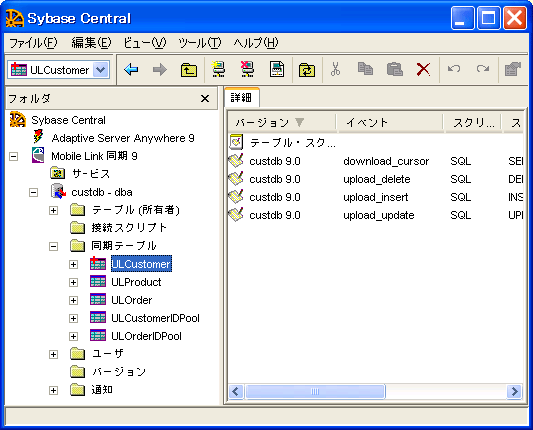533x430 pixels.
Task: Select the upload_delete script row
Action: (x=376, y=179)
